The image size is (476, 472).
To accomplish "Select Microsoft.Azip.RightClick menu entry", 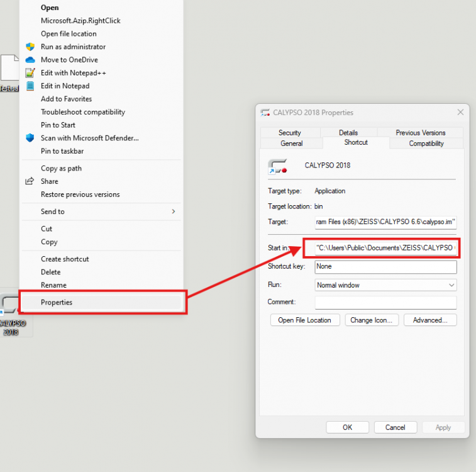I will (x=80, y=21).
